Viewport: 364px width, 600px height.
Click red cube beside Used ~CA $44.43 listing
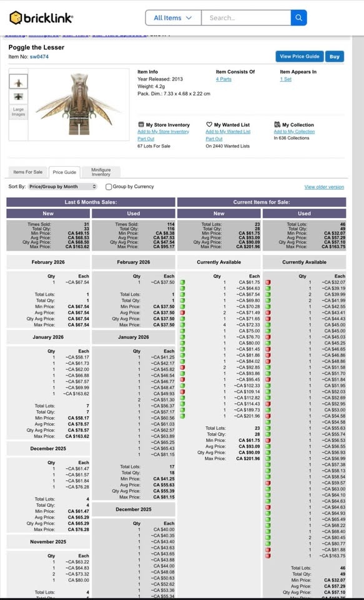coord(268,319)
